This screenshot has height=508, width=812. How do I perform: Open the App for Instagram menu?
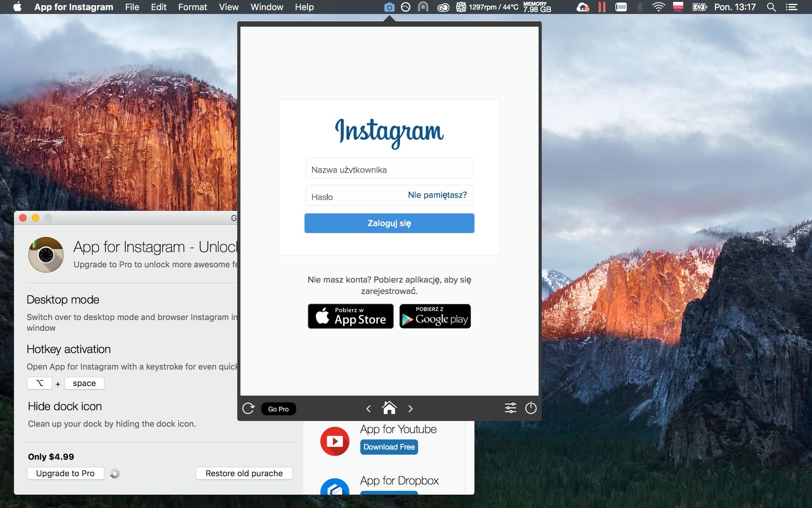point(74,7)
